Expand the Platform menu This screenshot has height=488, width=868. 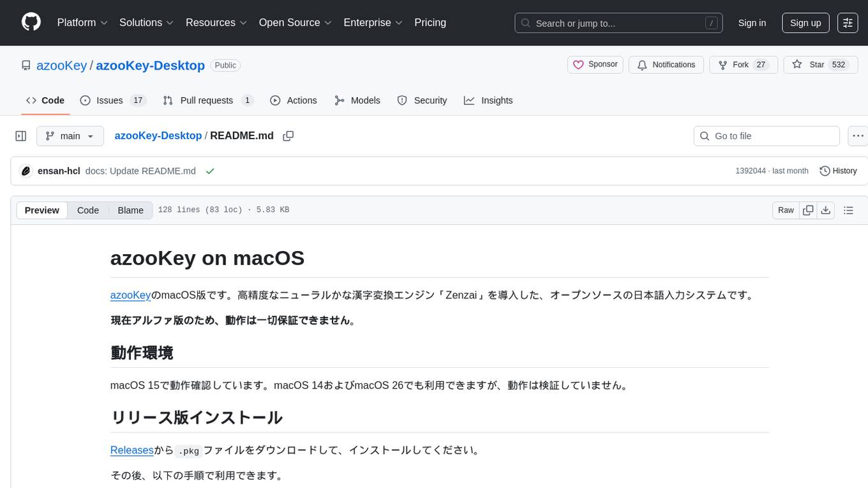click(x=82, y=23)
